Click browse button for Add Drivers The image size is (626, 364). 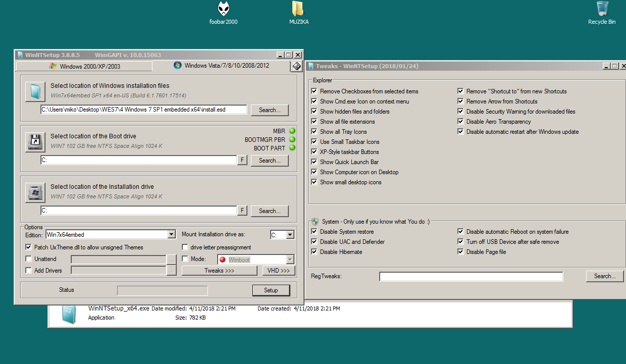[x=172, y=271]
